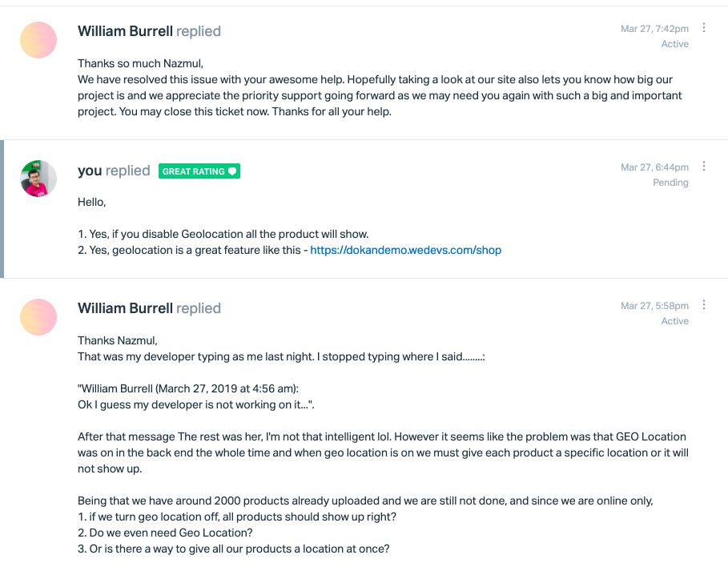
Task: Click the Mar 27, 7:42pm timestamp
Action: 654,29
